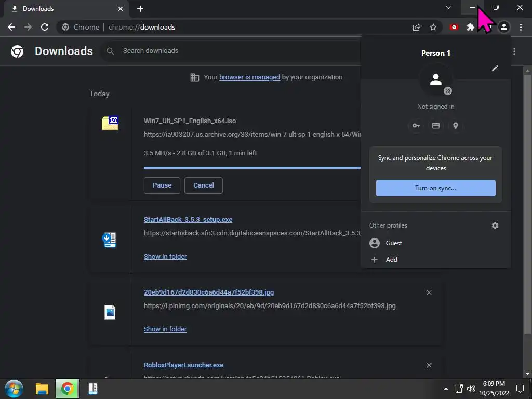This screenshot has height=399, width=532.
Task: Remove RobloxPlayerLauncher.exe from list
Action: 429,365
